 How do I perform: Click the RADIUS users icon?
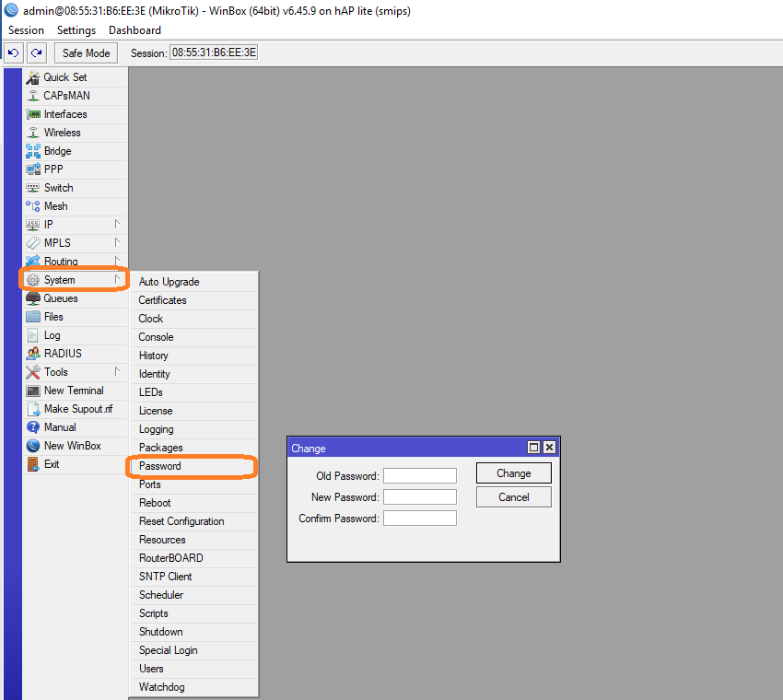tap(33, 354)
